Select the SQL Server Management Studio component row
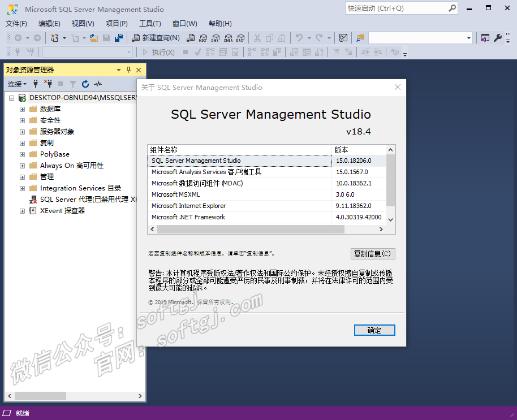Image resolution: width=517 pixels, height=420 pixels. pos(266,161)
